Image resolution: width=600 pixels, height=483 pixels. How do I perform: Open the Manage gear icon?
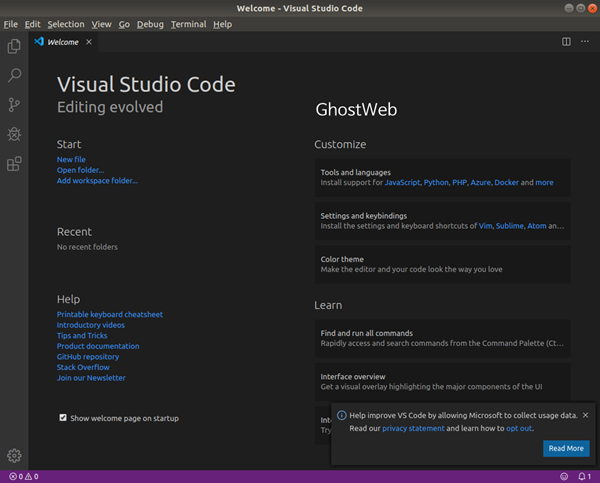(x=14, y=455)
